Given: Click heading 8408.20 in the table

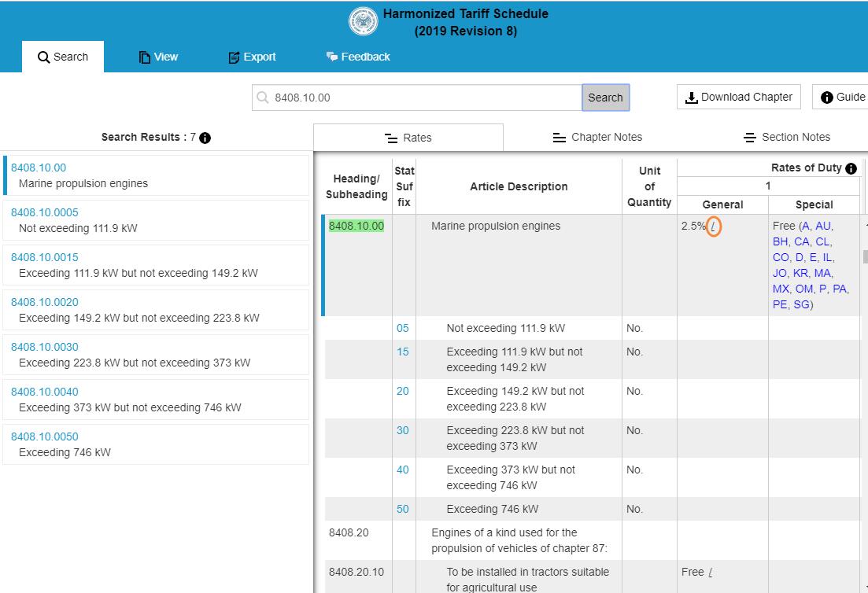Looking at the screenshot, I should [349, 532].
